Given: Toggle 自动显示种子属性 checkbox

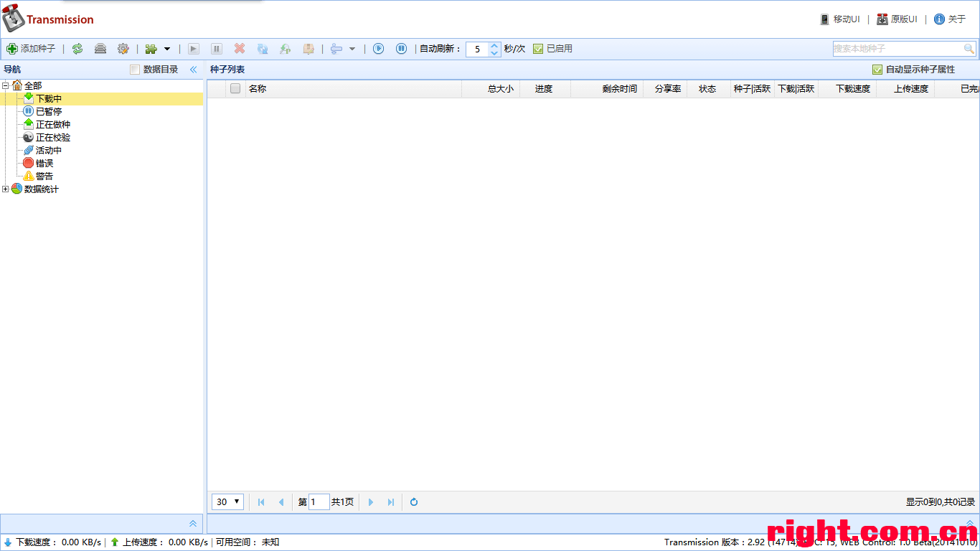Looking at the screenshot, I should point(877,70).
